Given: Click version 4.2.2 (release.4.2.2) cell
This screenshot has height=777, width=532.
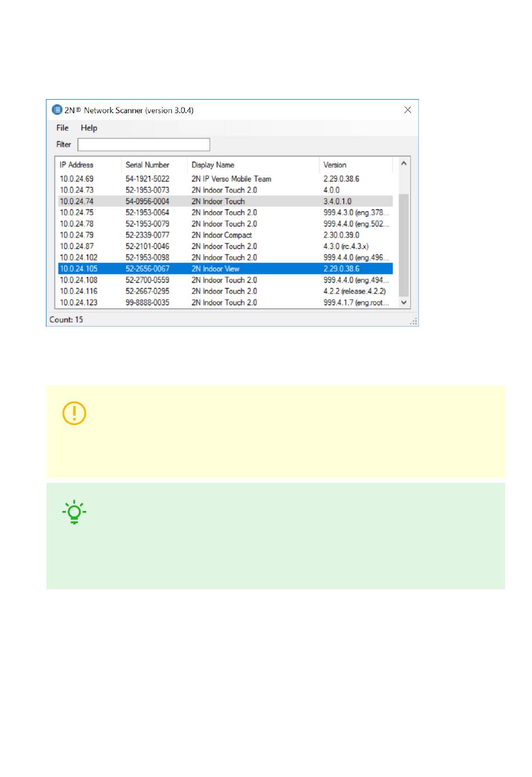Looking at the screenshot, I should (x=354, y=291).
